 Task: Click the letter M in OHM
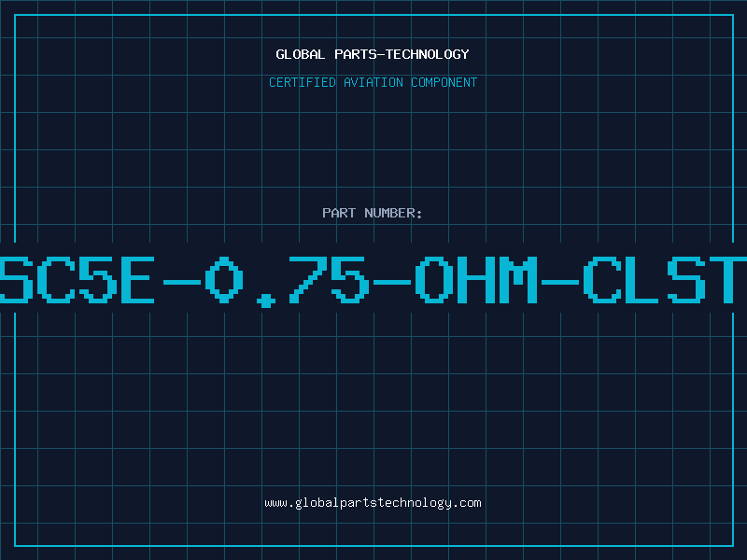(518, 280)
